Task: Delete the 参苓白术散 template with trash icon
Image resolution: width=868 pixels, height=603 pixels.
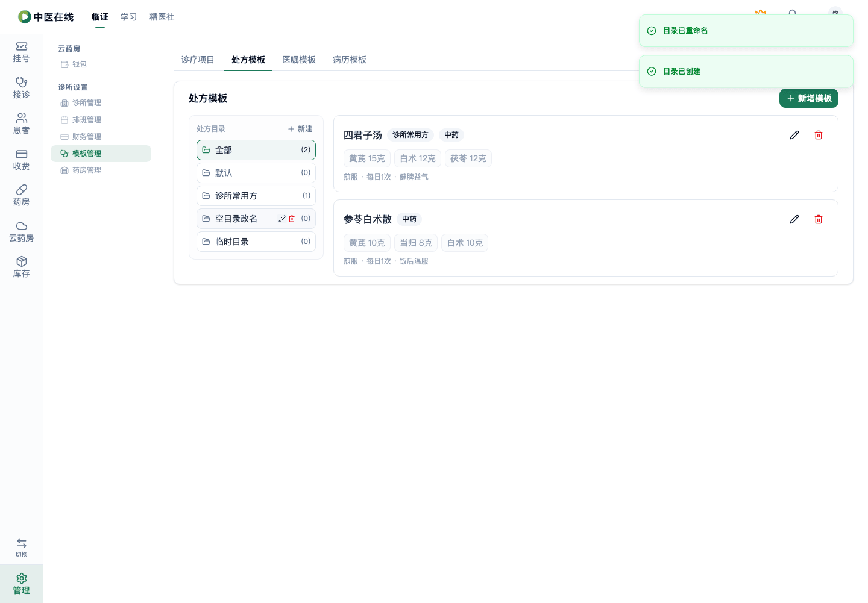Action: coord(819,219)
